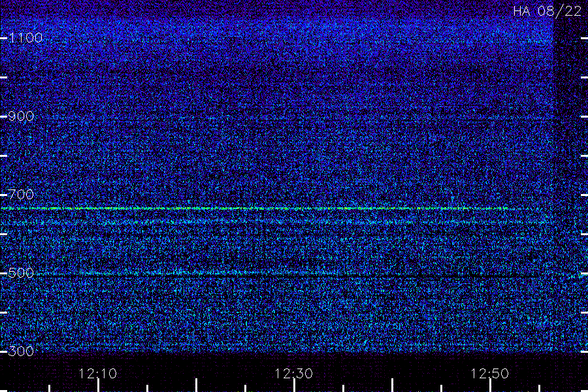
Task: Click the 12:50 time axis label
Action: pos(490,374)
